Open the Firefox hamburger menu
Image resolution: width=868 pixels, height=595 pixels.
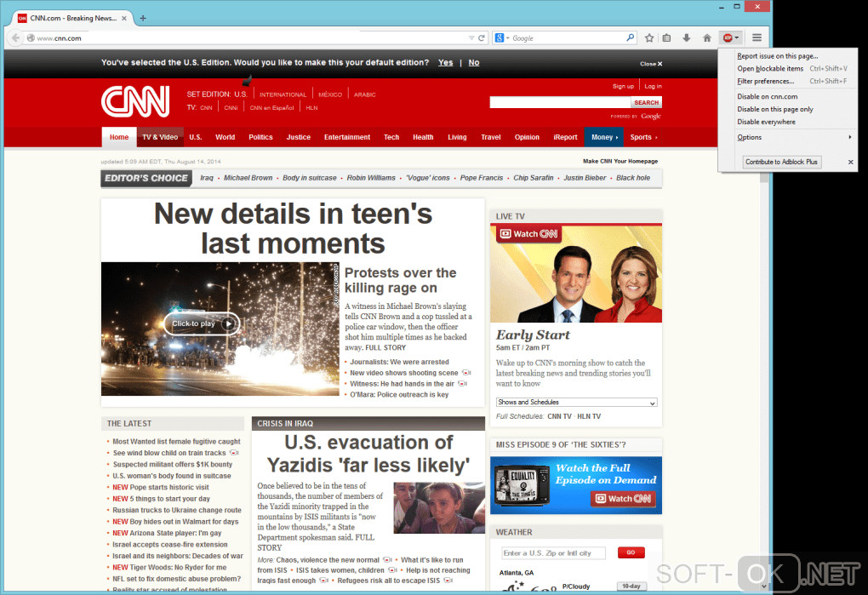tap(757, 37)
